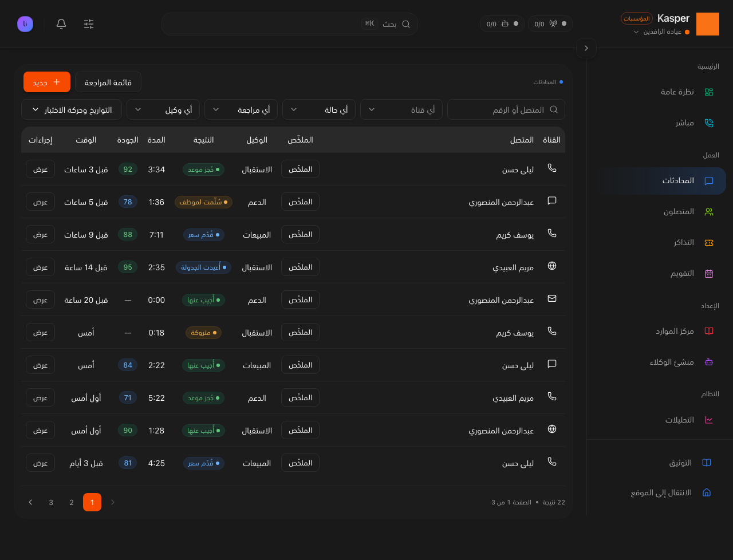Select current page 1 button

(92, 502)
